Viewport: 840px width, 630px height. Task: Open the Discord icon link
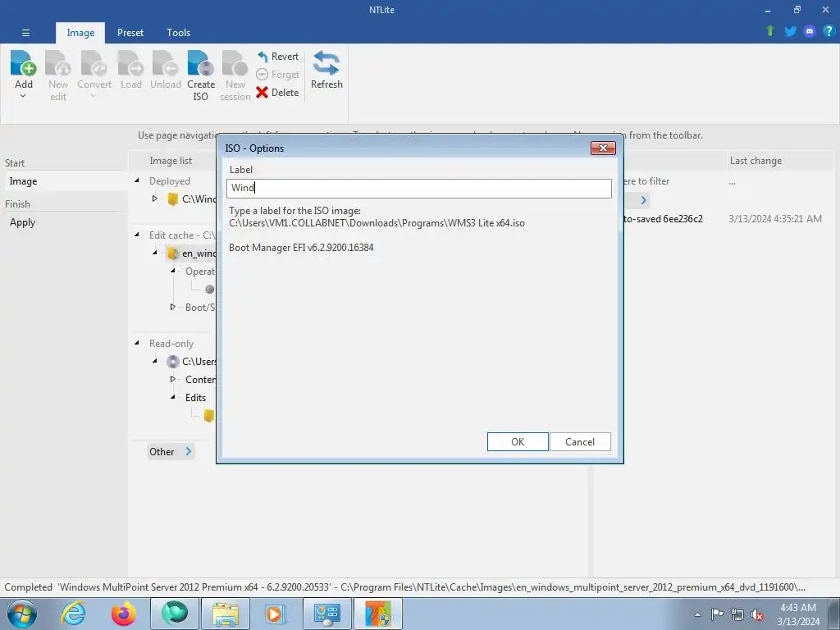810,31
